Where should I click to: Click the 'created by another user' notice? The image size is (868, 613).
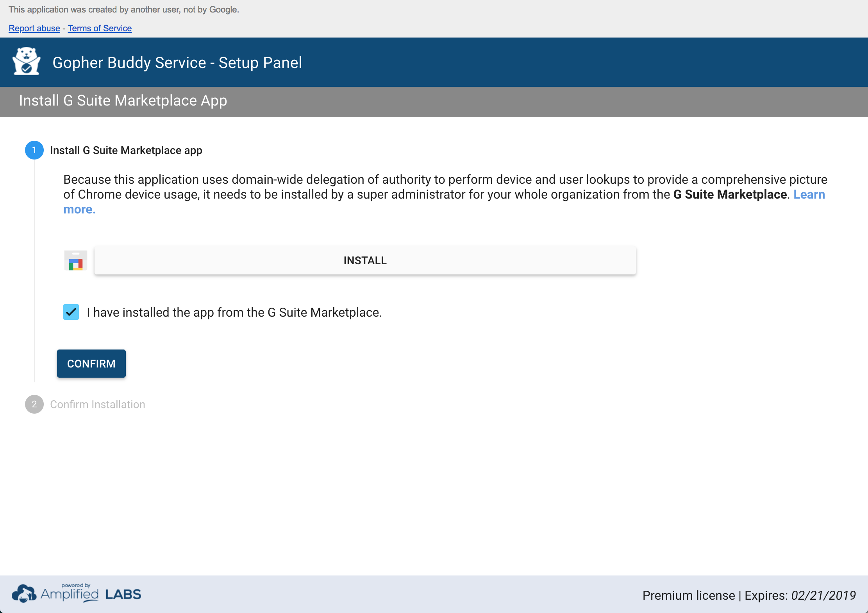[x=124, y=10]
